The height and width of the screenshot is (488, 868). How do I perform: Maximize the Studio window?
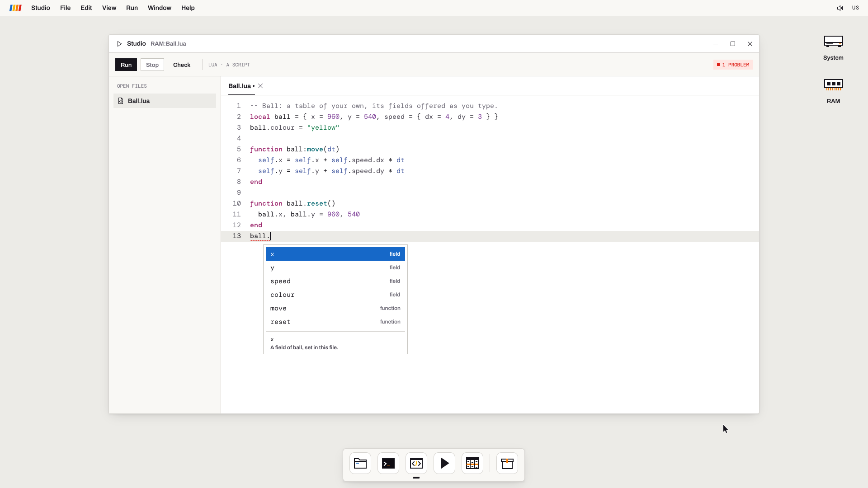coord(733,44)
